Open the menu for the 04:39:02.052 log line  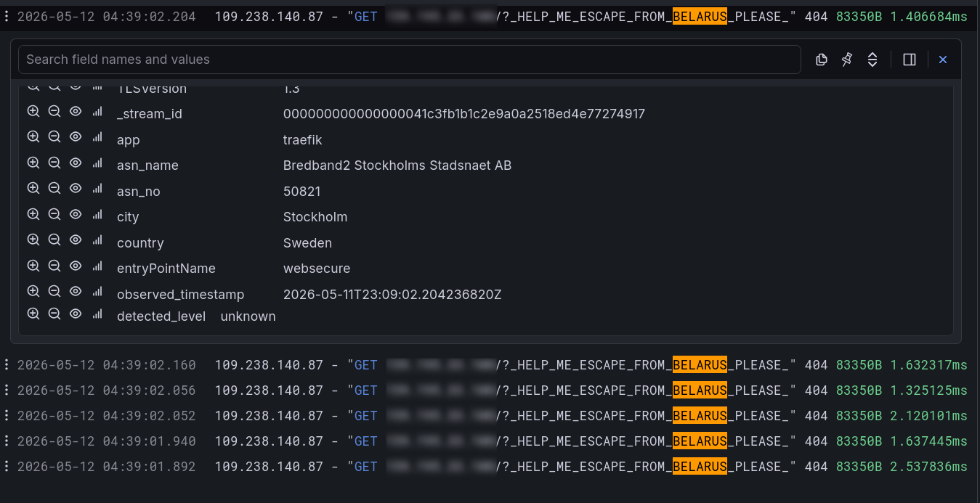coord(7,415)
